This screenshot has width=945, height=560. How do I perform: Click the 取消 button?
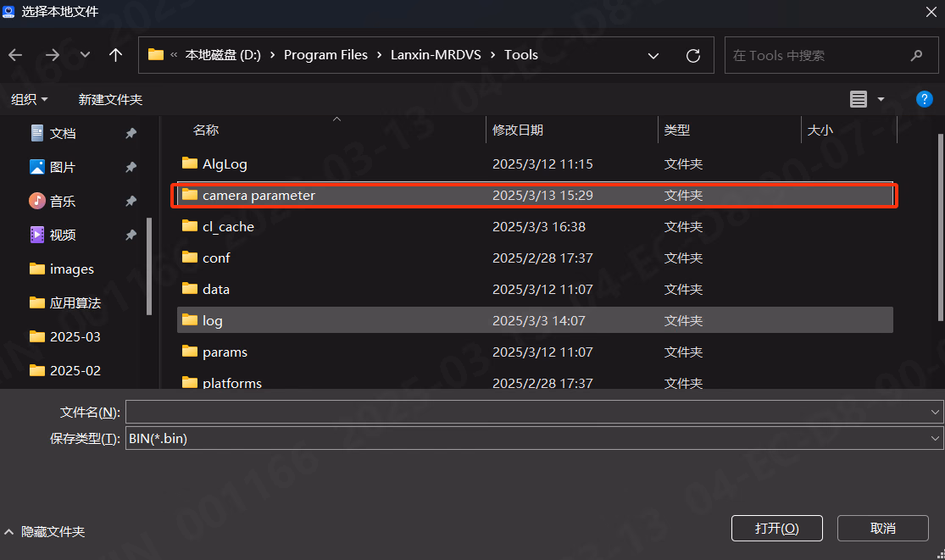[883, 528]
